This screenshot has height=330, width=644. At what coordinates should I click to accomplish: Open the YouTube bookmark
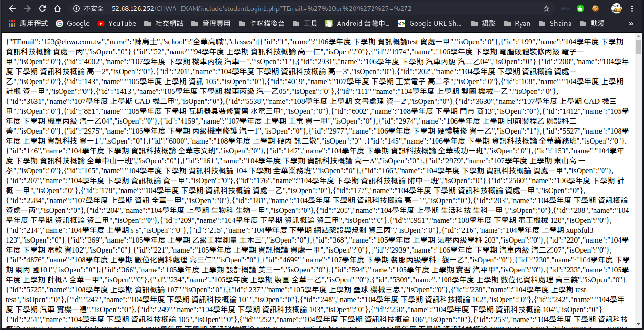tap(116, 24)
